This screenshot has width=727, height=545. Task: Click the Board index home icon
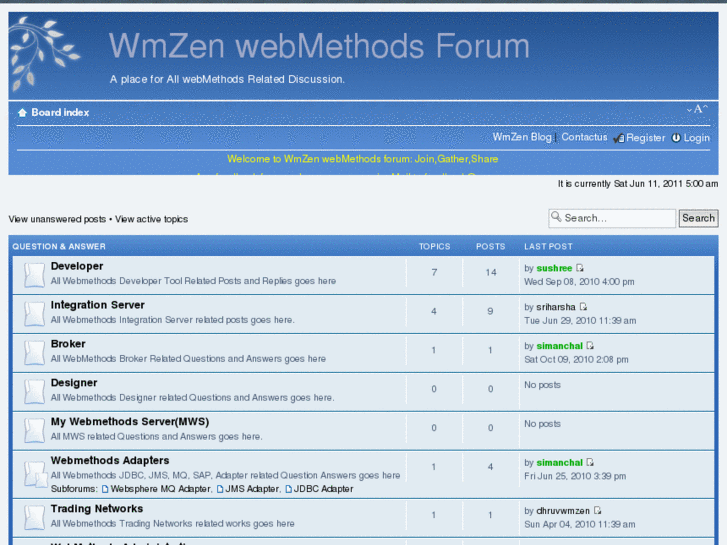coord(22,113)
